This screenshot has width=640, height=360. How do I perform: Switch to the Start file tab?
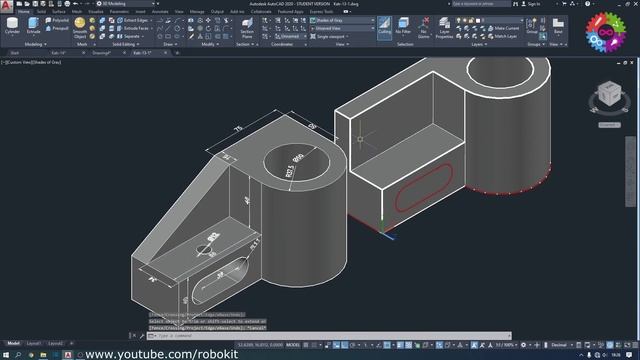(15, 53)
